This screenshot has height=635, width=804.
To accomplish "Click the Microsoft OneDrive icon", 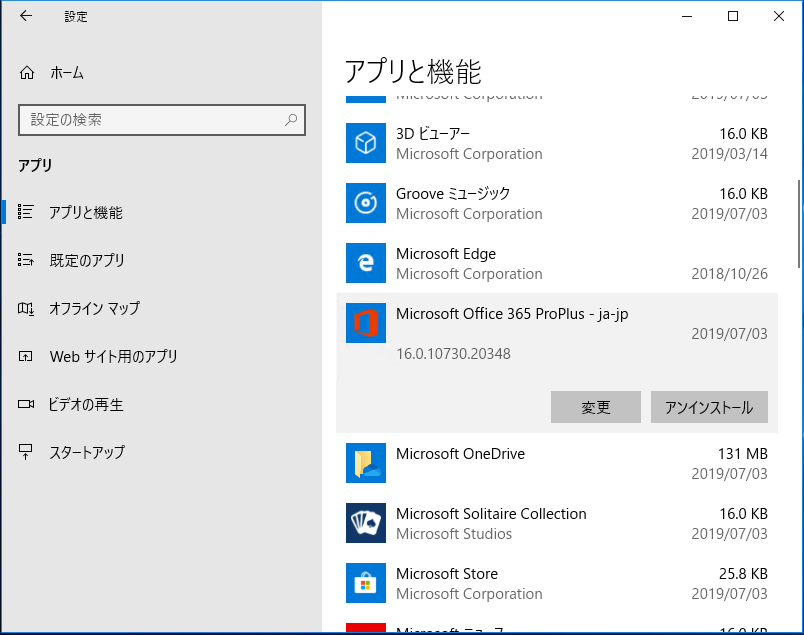I will coord(366,463).
